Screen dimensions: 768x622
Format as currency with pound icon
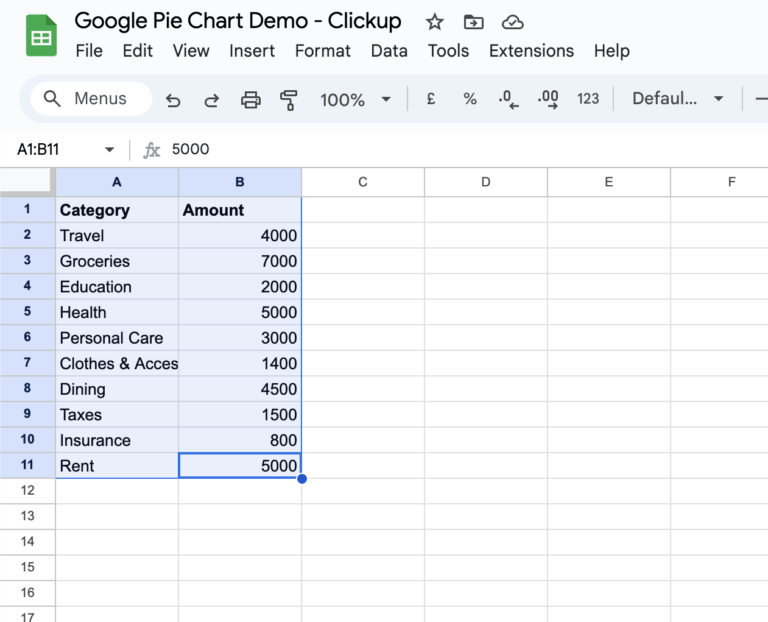pos(430,99)
